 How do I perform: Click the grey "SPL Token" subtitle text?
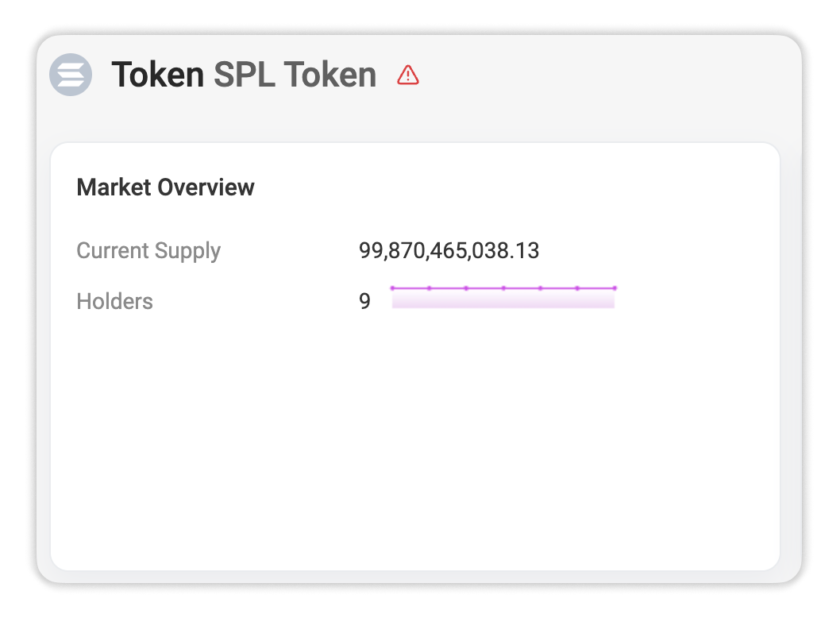pyautogui.click(x=295, y=75)
